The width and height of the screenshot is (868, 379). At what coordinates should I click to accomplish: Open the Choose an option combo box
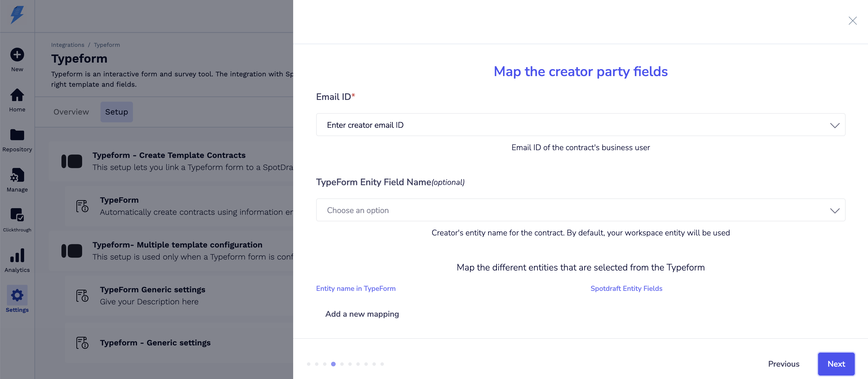coord(573,210)
